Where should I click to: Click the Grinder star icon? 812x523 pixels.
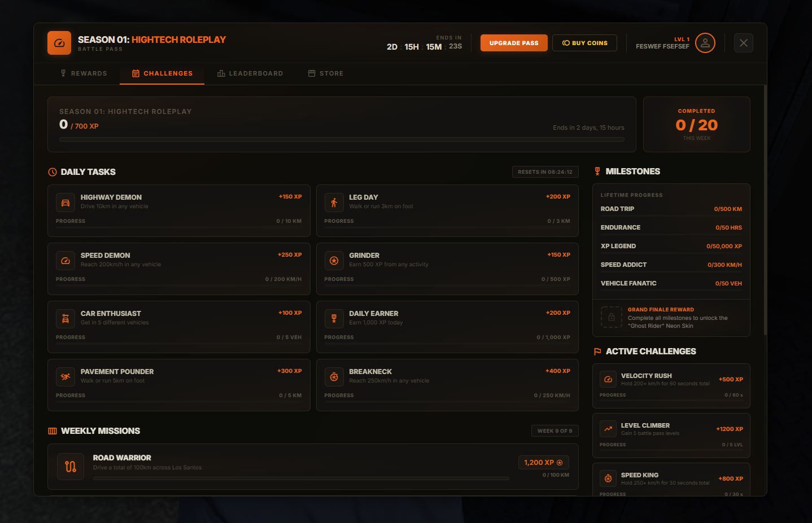[x=334, y=261]
